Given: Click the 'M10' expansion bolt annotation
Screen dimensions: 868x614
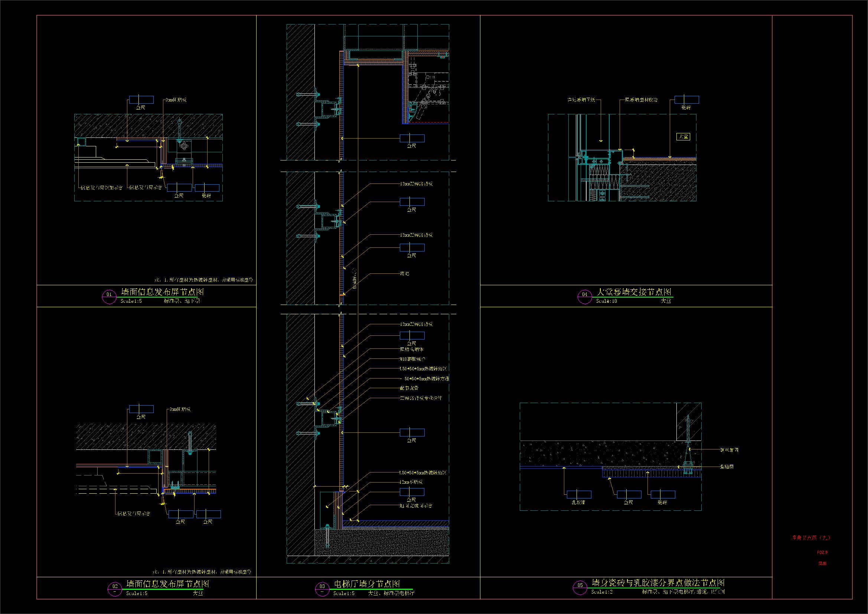Looking at the screenshot, I should click(x=412, y=359).
